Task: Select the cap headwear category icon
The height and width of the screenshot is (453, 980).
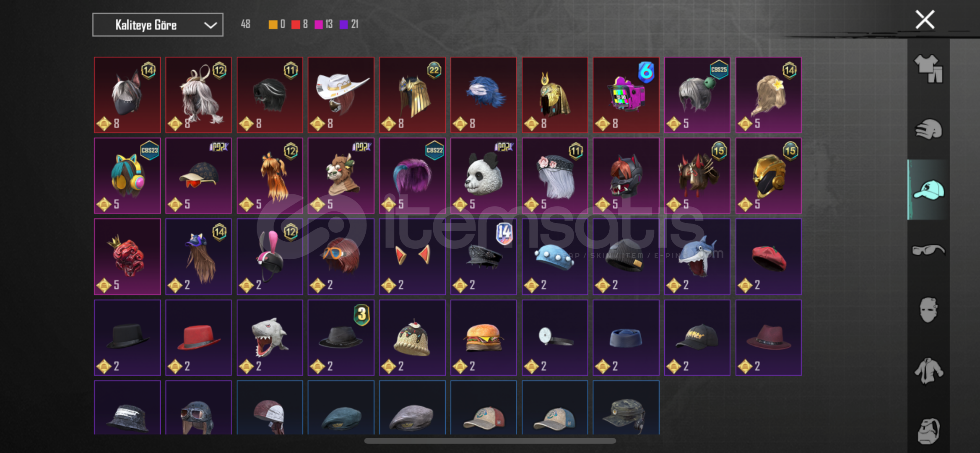Action: (x=928, y=190)
